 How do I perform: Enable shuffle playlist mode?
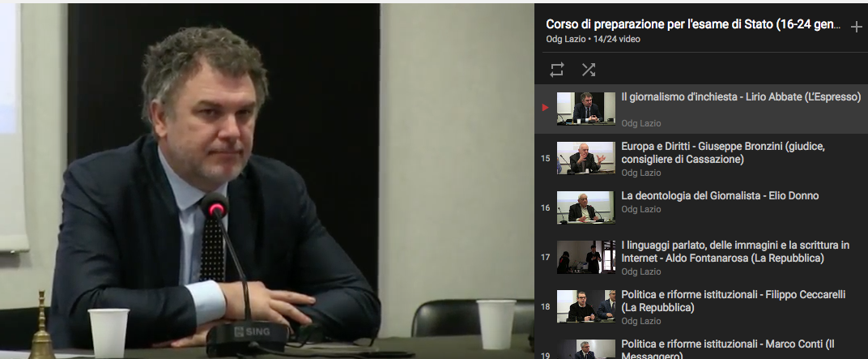point(589,70)
